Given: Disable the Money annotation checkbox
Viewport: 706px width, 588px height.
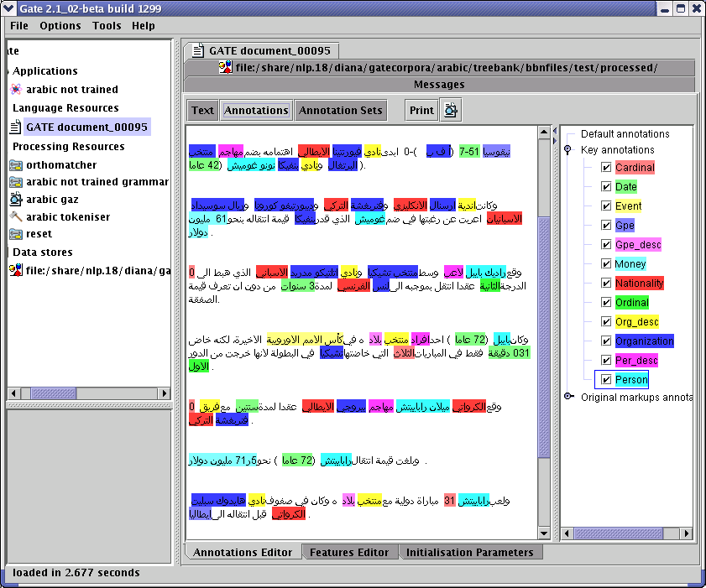Looking at the screenshot, I should click(606, 264).
